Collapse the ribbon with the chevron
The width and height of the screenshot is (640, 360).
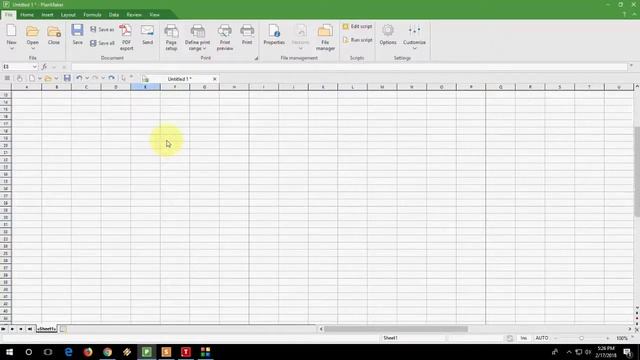click(634, 15)
